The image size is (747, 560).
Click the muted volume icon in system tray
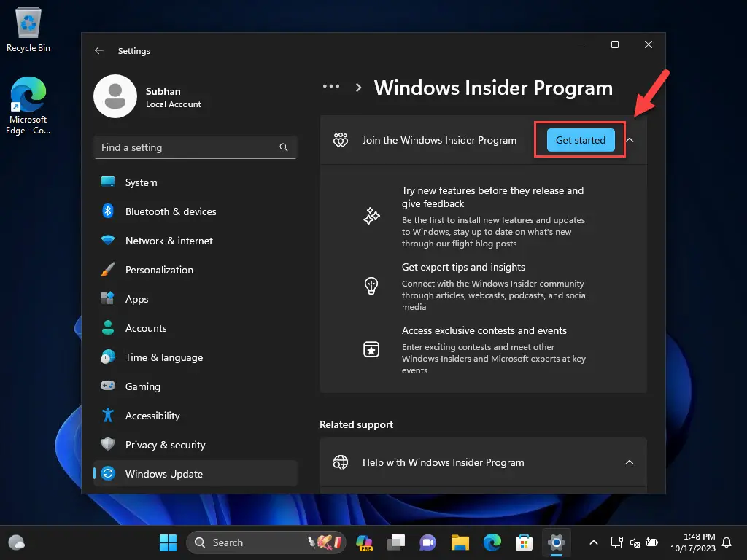pos(635,542)
